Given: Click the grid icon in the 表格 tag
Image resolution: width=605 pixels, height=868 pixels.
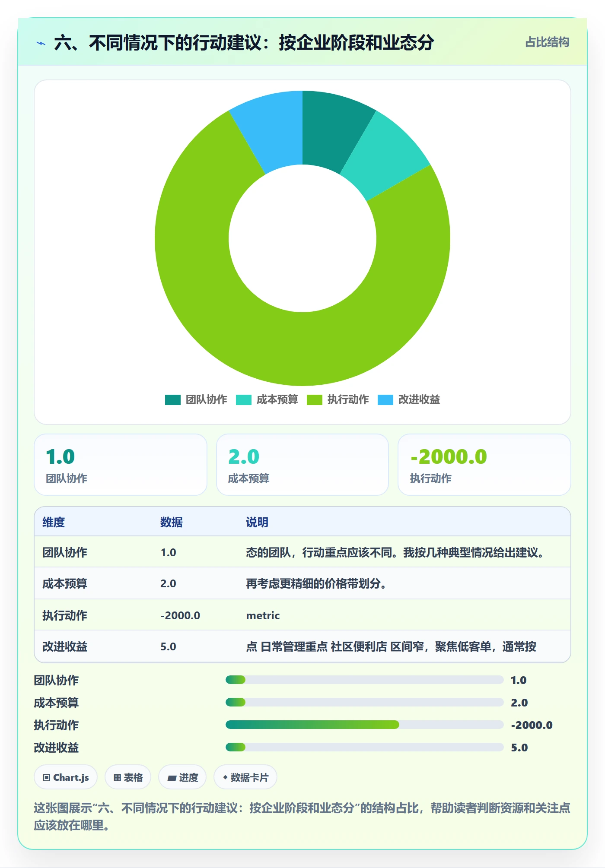Looking at the screenshot, I should click(x=117, y=778).
